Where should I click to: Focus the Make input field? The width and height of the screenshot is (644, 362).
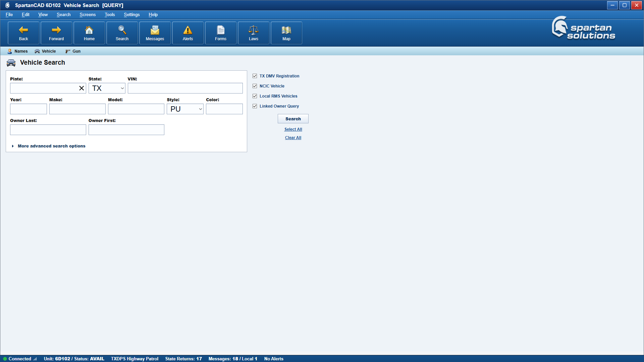[77, 109]
